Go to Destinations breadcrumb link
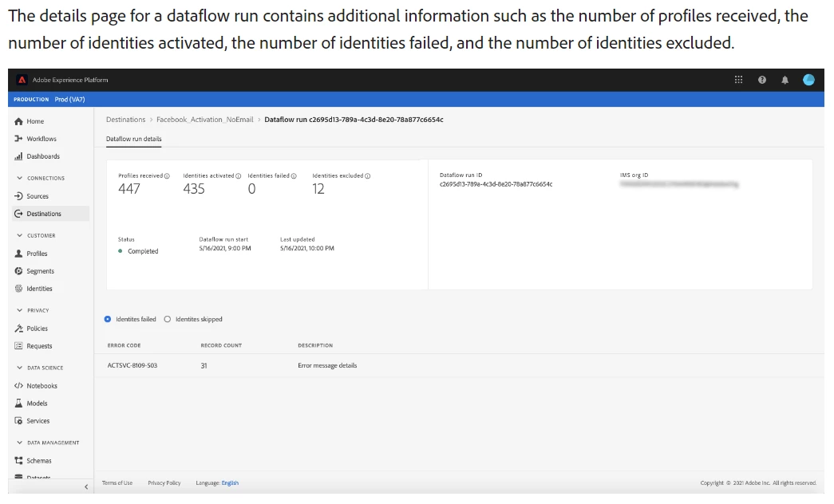This screenshot has width=834, height=504. click(x=125, y=120)
